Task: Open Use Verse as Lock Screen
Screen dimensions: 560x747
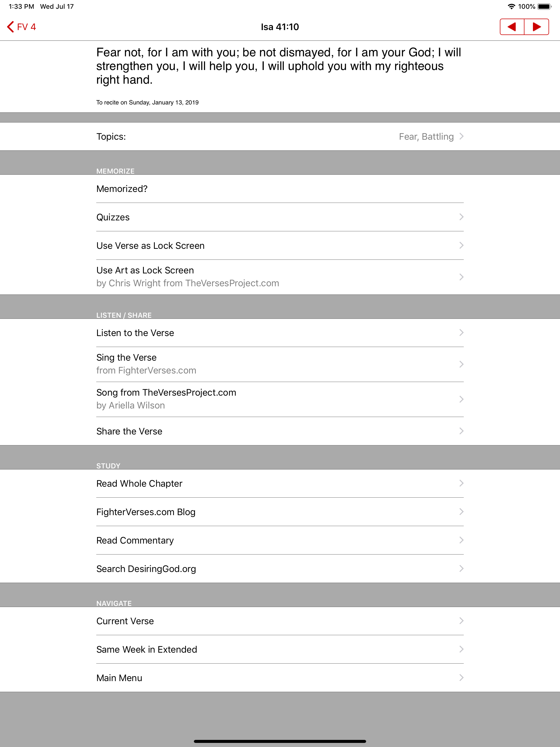Action: tap(280, 246)
